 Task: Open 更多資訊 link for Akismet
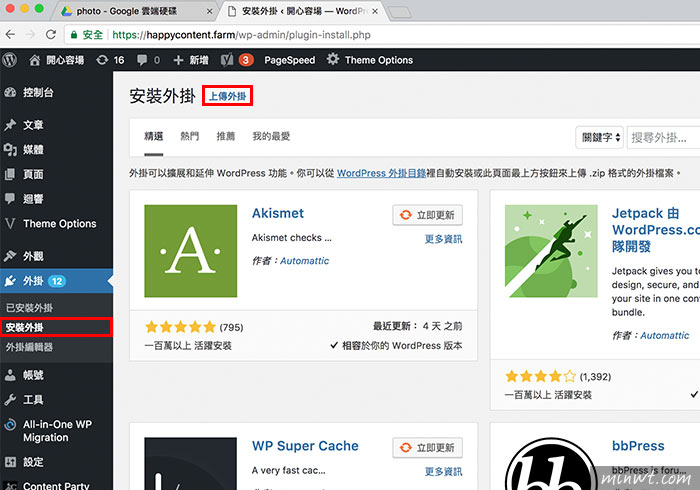click(443, 239)
